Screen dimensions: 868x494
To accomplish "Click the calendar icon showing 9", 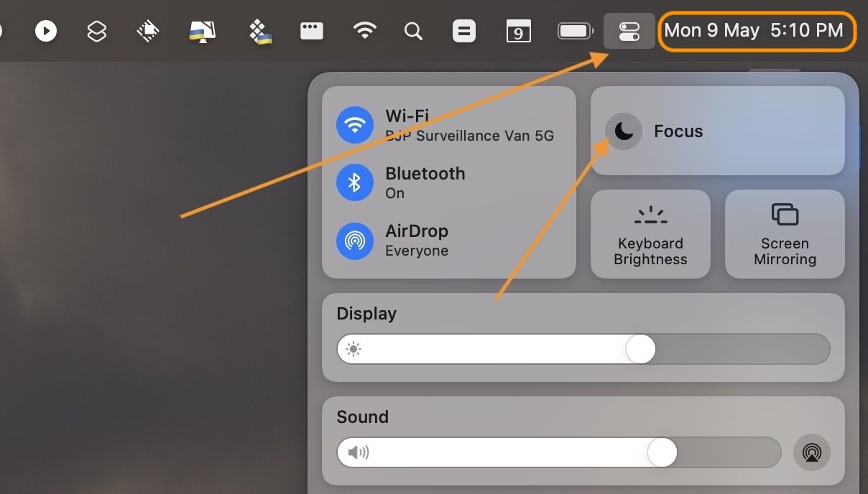I will coord(518,32).
